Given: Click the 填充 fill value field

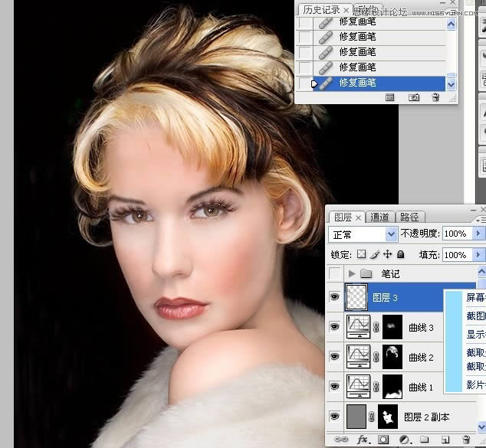Looking at the screenshot, I should tap(456, 254).
